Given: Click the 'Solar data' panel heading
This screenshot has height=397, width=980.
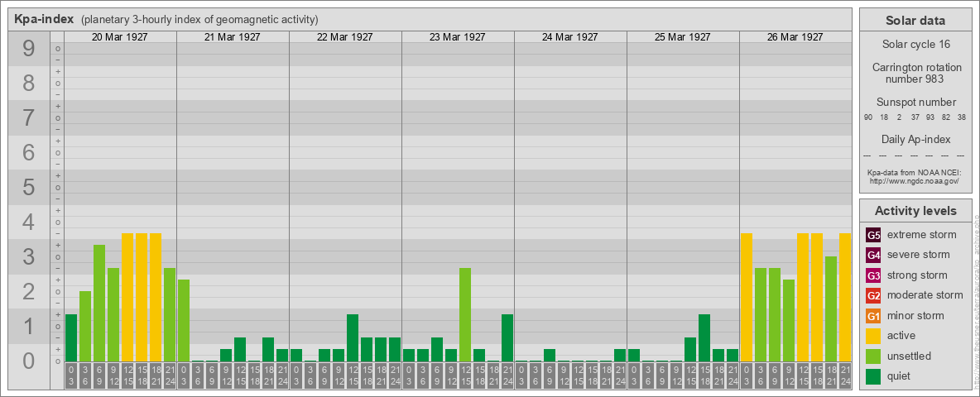Looking at the screenshot, I should (x=915, y=21).
